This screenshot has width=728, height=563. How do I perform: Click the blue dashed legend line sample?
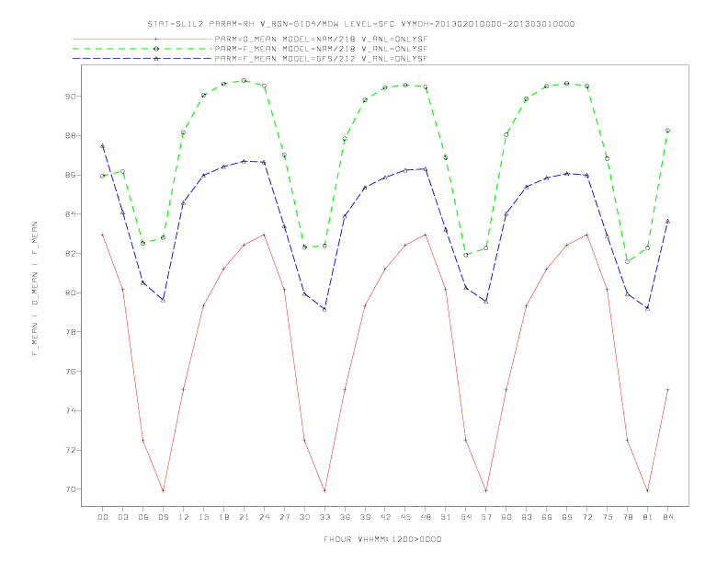(142, 59)
